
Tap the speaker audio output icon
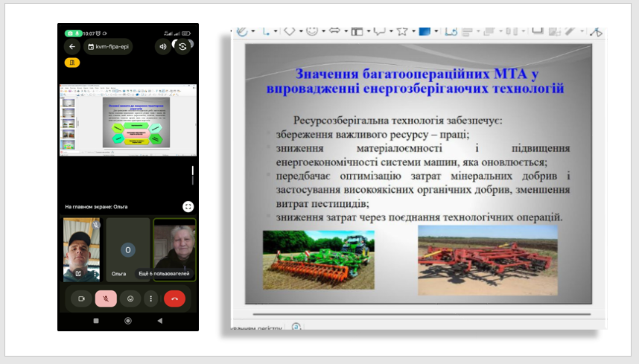(x=162, y=47)
